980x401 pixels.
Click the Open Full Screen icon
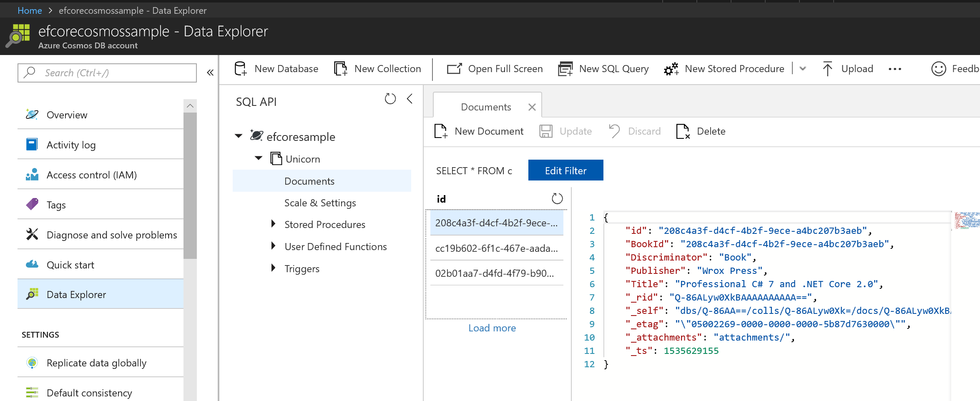click(x=454, y=69)
